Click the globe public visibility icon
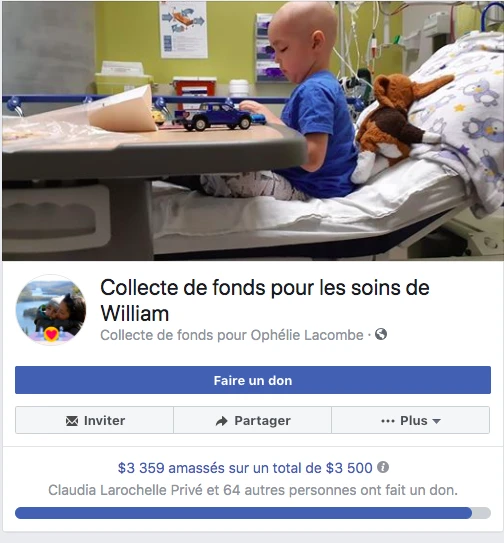This screenshot has width=504, height=543. pos(381,334)
